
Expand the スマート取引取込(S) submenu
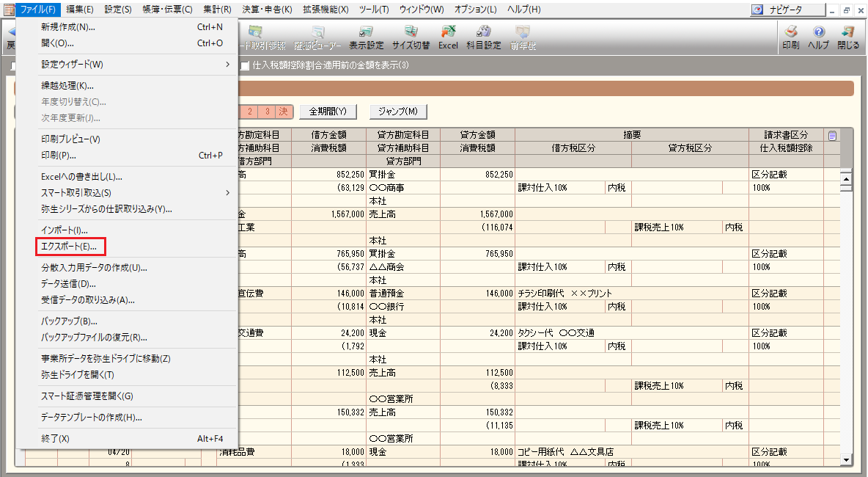point(137,193)
